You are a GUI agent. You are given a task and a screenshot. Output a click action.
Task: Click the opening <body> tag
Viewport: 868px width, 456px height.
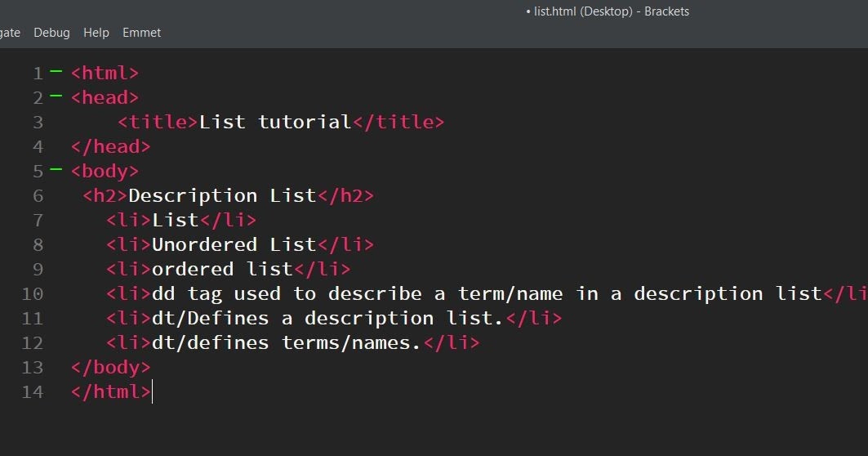[x=105, y=172]
